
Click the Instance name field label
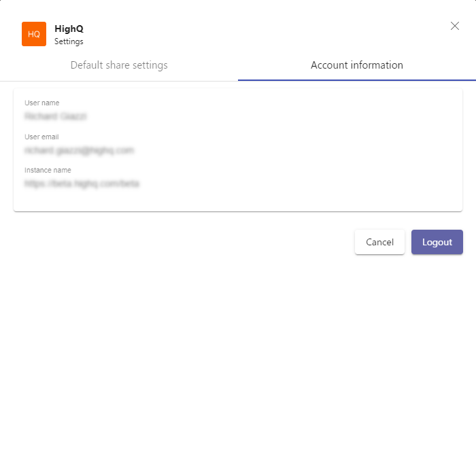48,170
